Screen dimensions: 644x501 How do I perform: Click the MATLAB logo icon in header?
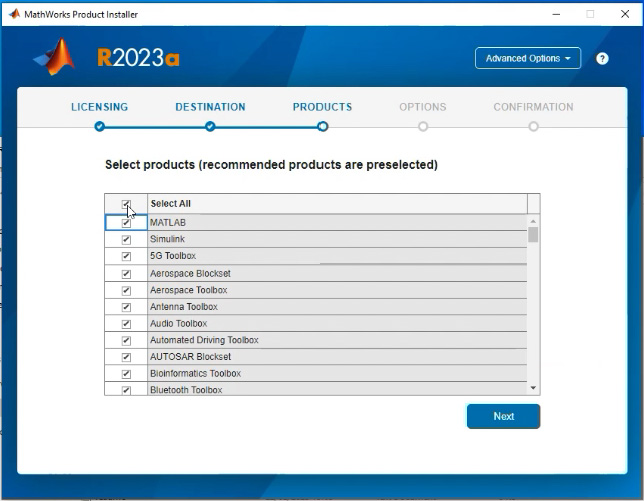click(x=56, y=58)
